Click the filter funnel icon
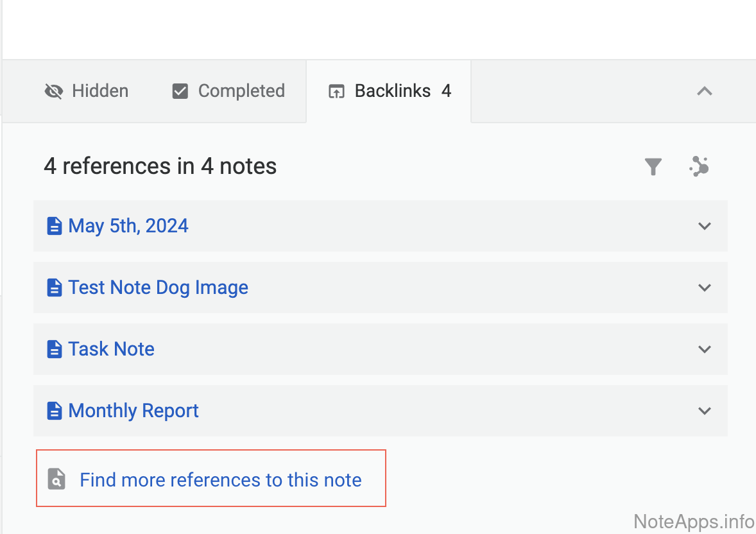 (x=653, y=167)
